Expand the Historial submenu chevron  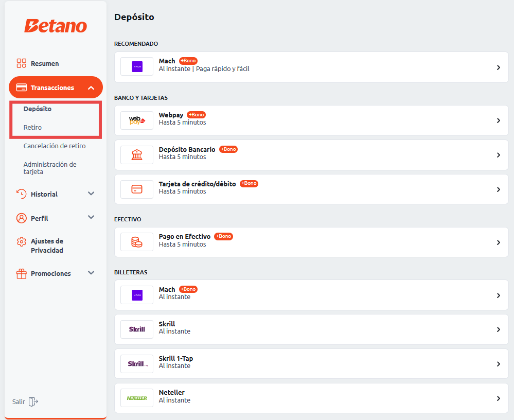(x=91, y=194)
